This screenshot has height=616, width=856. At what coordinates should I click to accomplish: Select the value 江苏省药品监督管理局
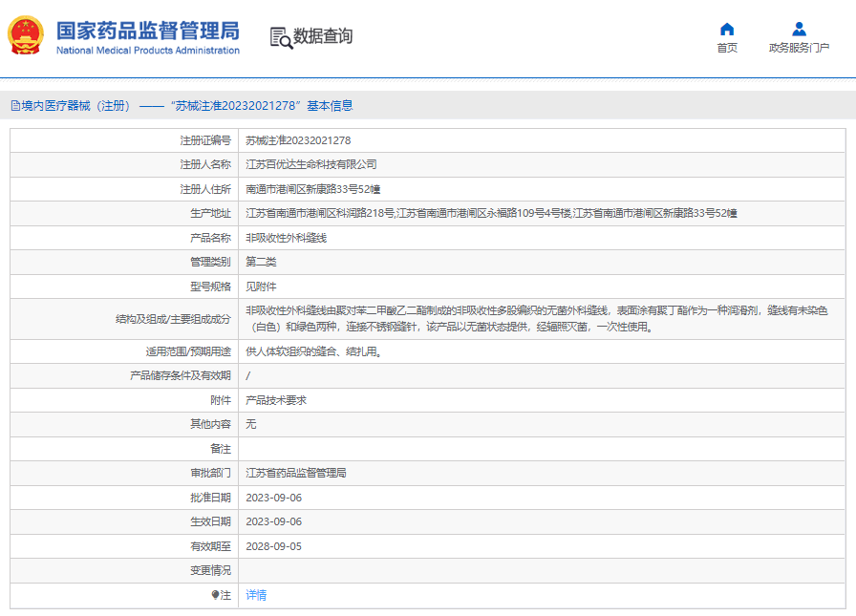click(x=296, y=473)
